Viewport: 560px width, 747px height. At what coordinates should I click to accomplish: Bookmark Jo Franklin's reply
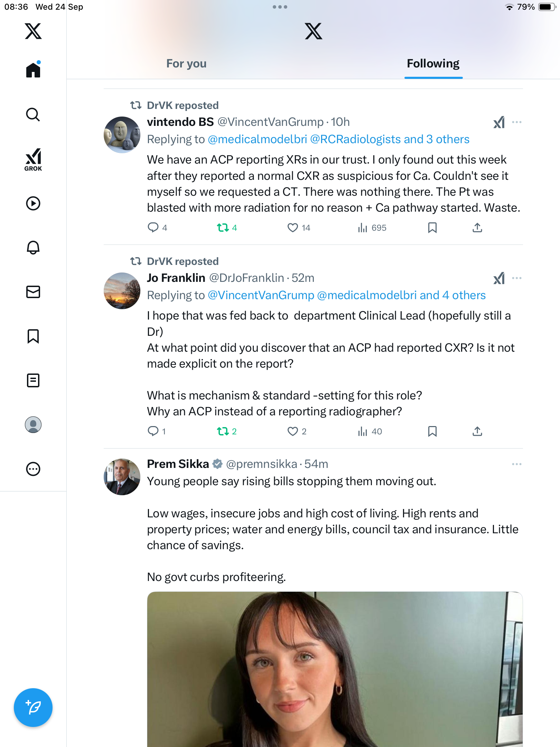pos(432,431)
